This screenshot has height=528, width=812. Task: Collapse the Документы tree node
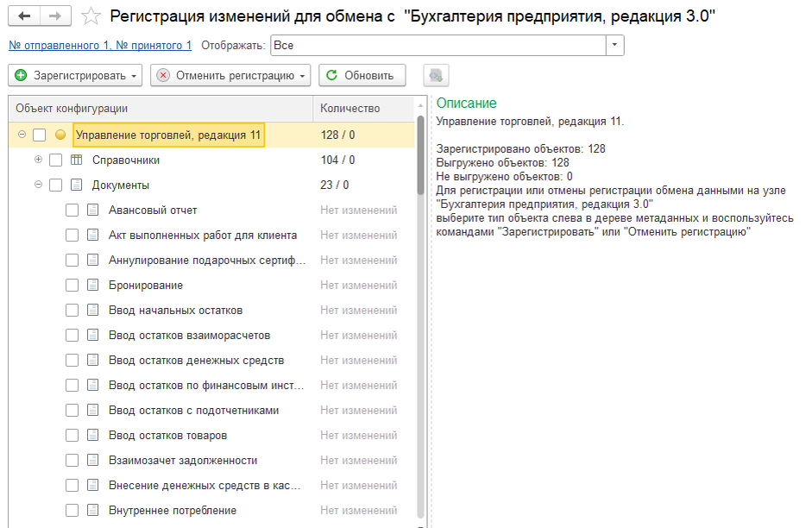[38, 185]
